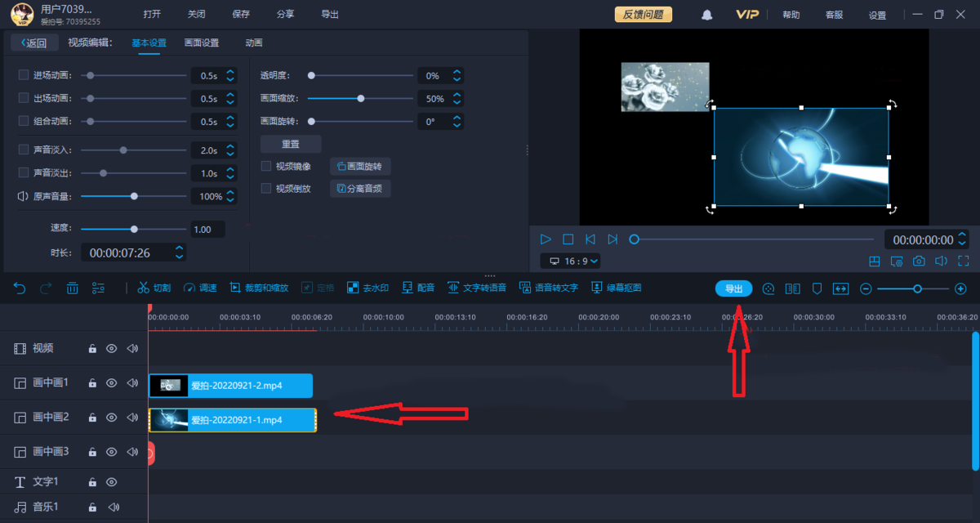
Task: Hide the 画中画1 track with its eye toggle
Action: tap(110, 382)
